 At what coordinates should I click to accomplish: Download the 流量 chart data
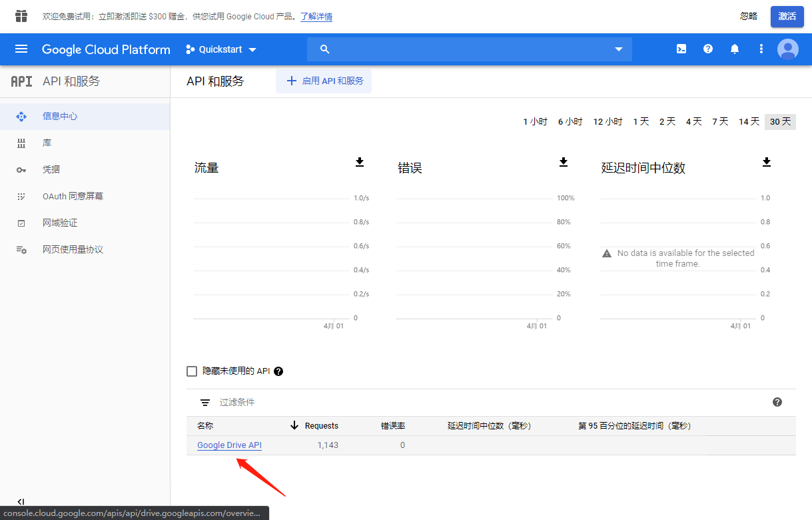point(360,162)
